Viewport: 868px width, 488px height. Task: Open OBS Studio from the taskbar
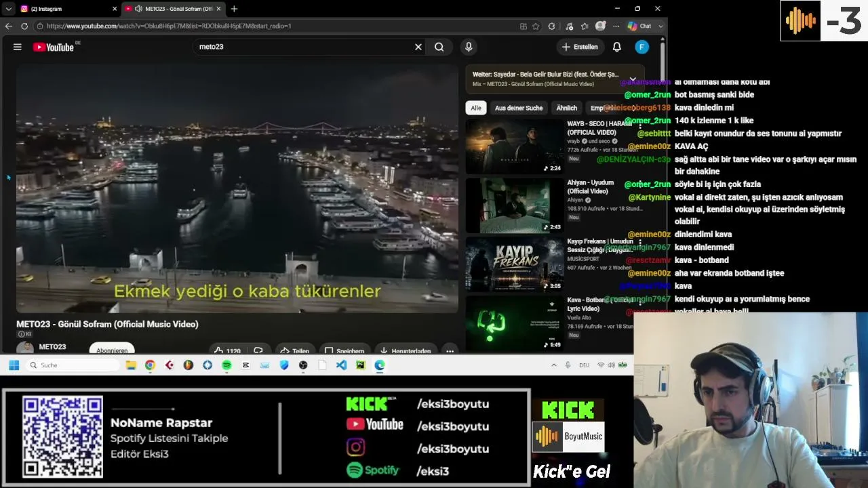[x=303, y=365]
